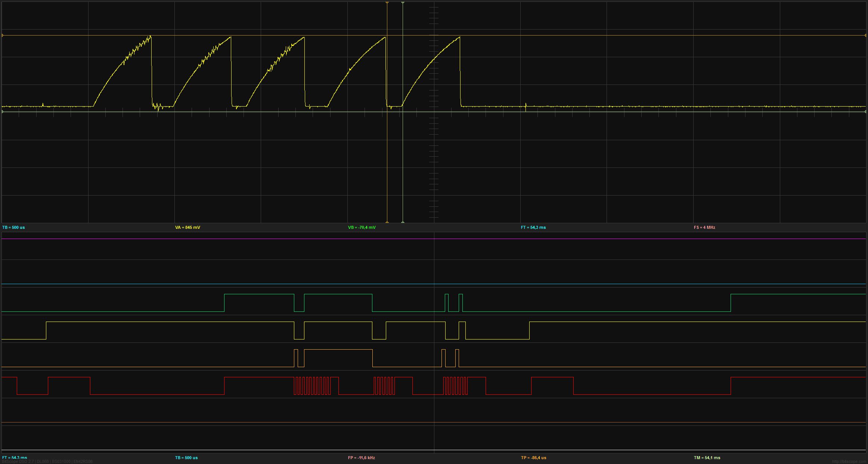This screenshot has width=868, height=464.
Task: Click the VA = 845 mV readout
Action: click(187, 227)
